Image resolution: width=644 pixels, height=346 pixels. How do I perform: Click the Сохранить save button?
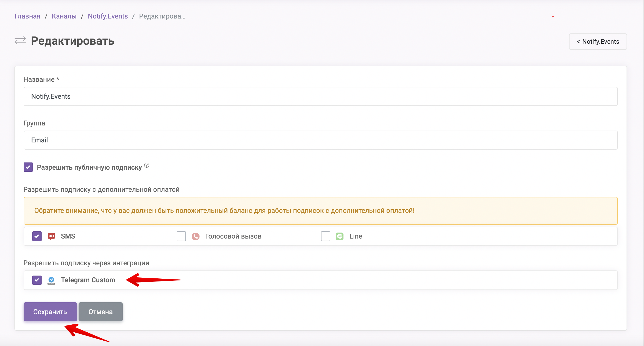50,312
